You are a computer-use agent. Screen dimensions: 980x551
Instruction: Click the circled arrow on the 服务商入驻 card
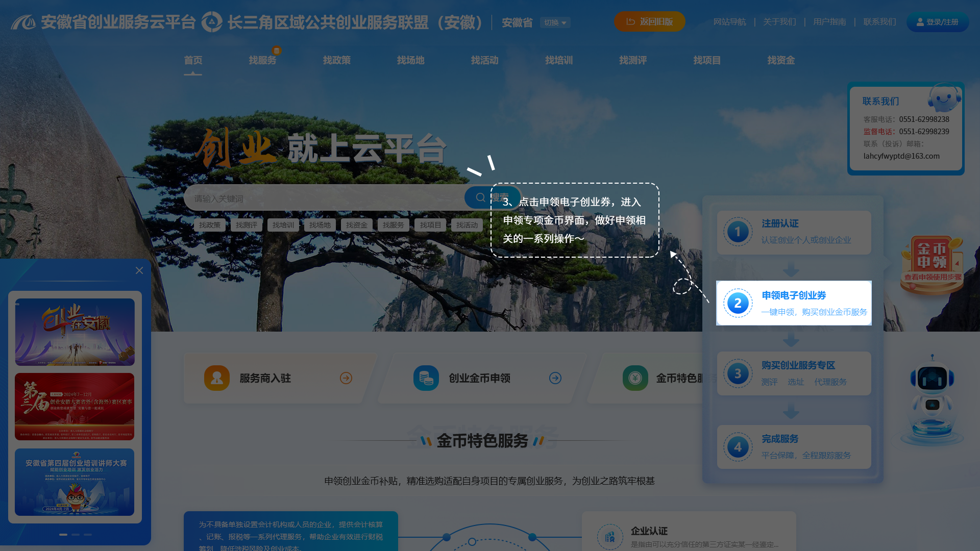pyautogui.click(x=346, y=378)
